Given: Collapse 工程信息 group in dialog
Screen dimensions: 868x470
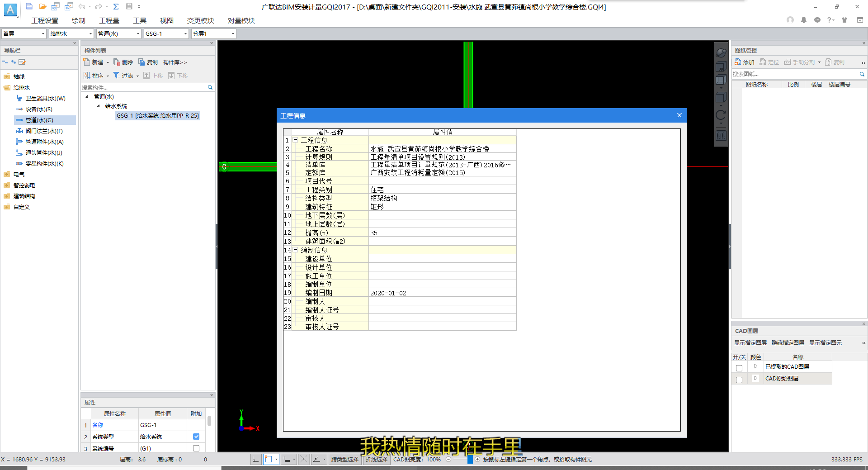Looking at the screenshot, I should tap(296, 140).
